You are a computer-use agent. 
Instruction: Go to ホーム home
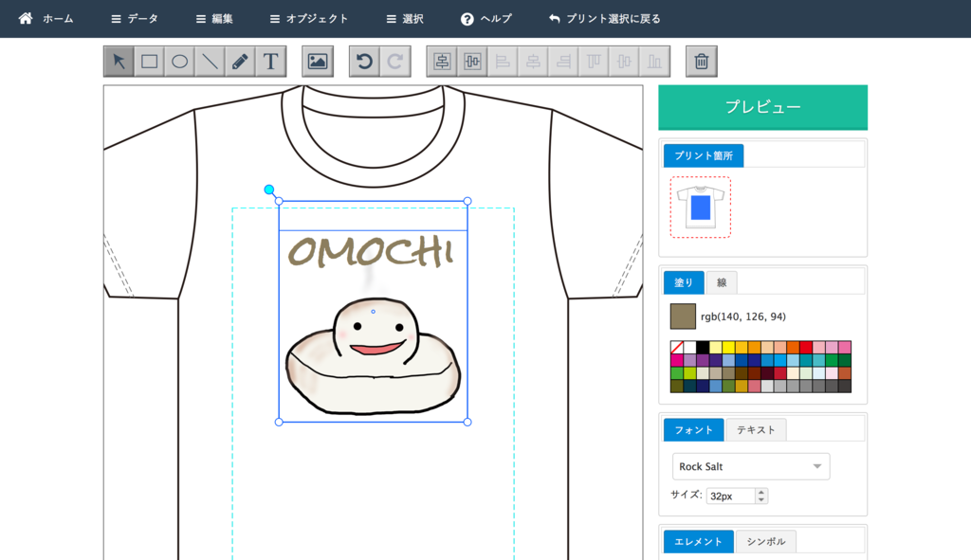tap(46, 19)
